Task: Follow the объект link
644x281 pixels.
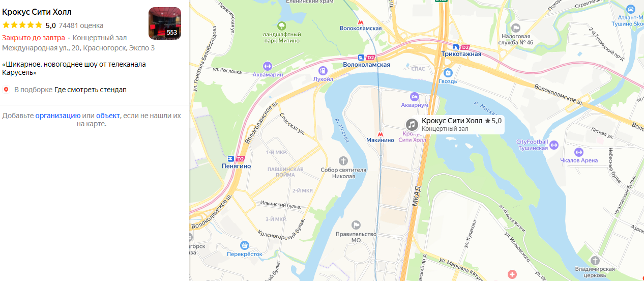Action: coord(108,116)
